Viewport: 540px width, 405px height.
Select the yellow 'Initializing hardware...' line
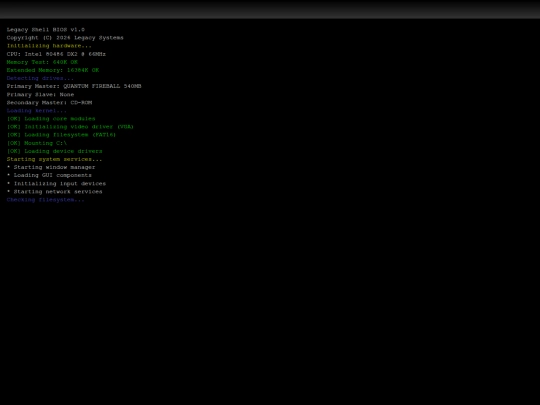tap(49, 46)
